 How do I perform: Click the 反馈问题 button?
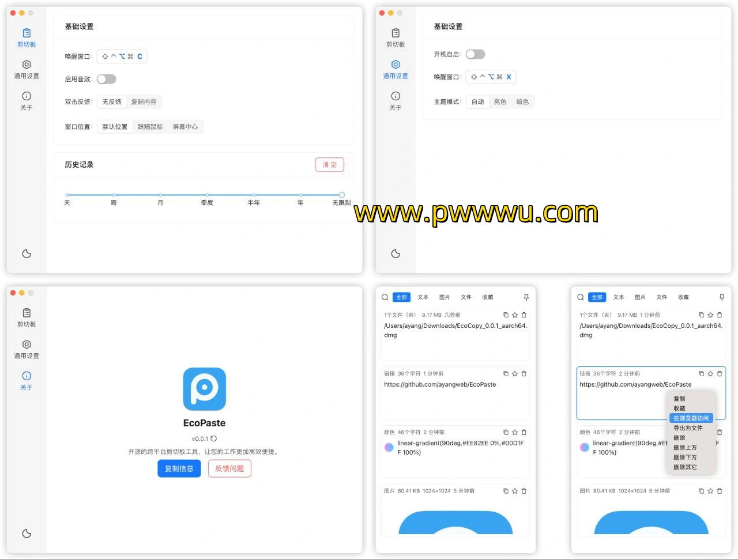coord(229,468)
